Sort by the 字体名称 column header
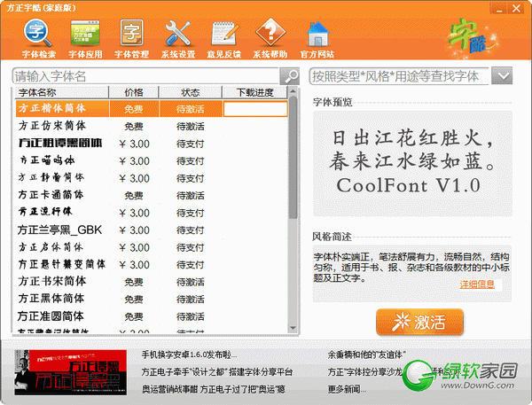The width and height of the screenshot is (532, 405). [61, 92]
